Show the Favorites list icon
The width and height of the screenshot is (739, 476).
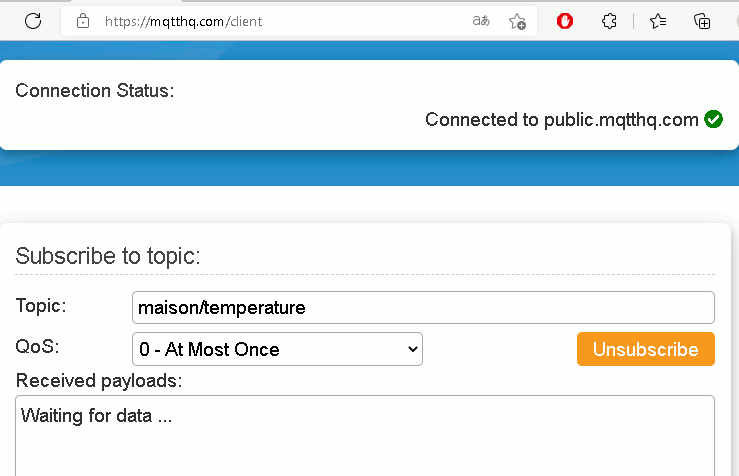point(658,21)
